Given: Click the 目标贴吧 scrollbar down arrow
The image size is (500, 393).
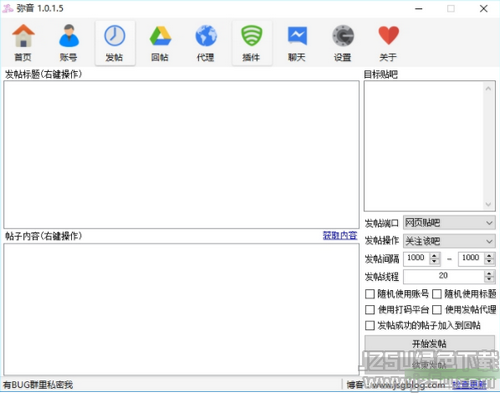Looking at the screenshot, I should point(488,204).
